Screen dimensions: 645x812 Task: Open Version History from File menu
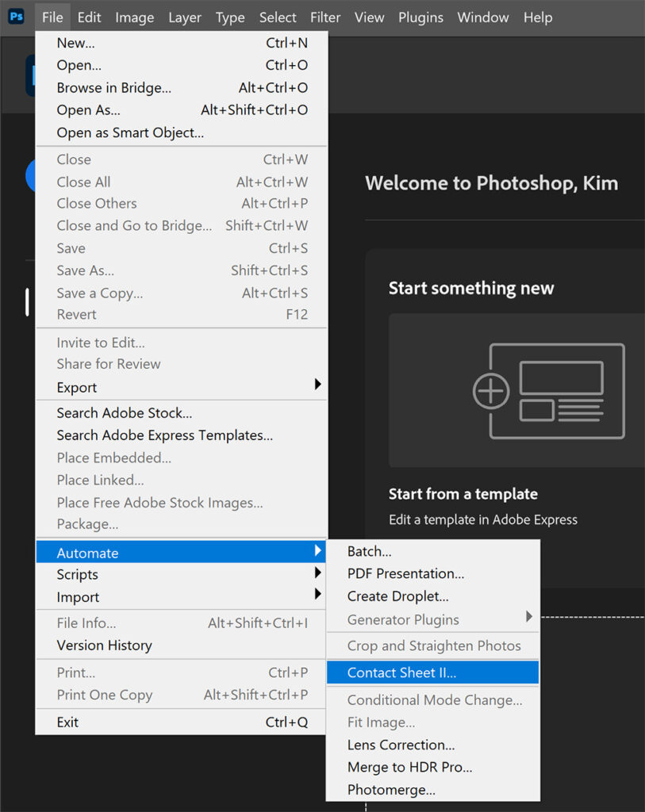click(104, 645)
